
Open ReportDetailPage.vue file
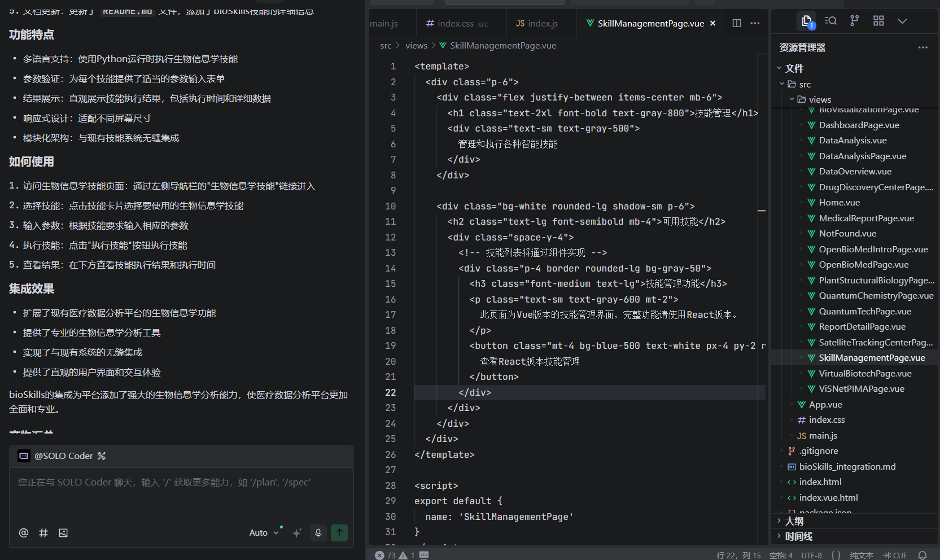pyautogui.click(x=862, y=327)
